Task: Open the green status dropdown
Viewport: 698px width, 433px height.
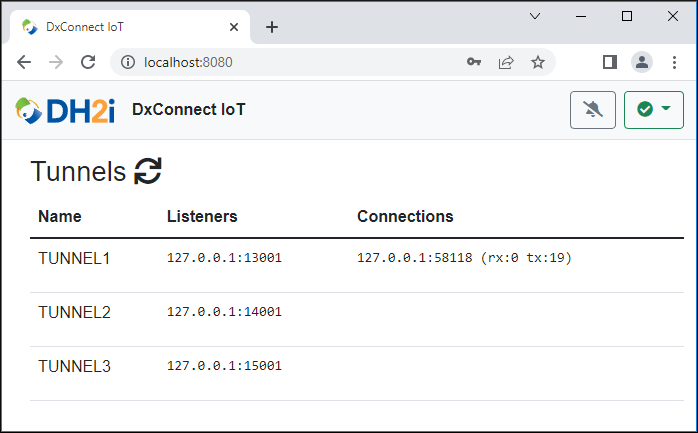Action: point(653,110)
